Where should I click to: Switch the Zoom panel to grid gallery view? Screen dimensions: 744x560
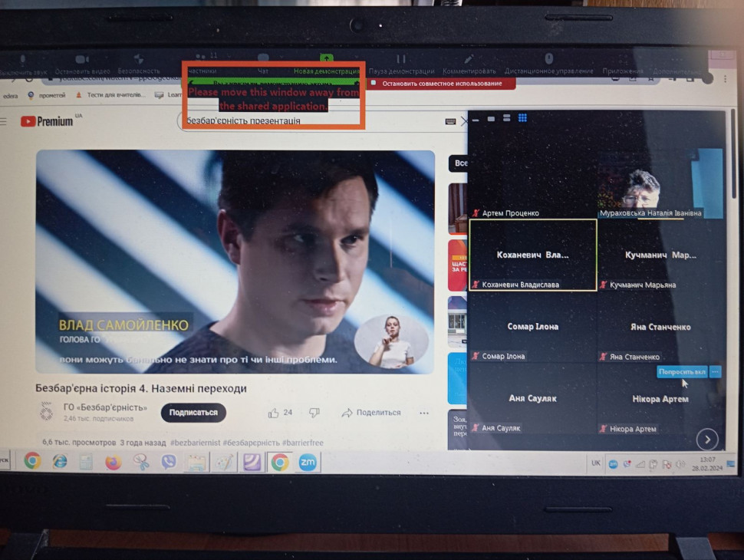click(x=522, y=117)
